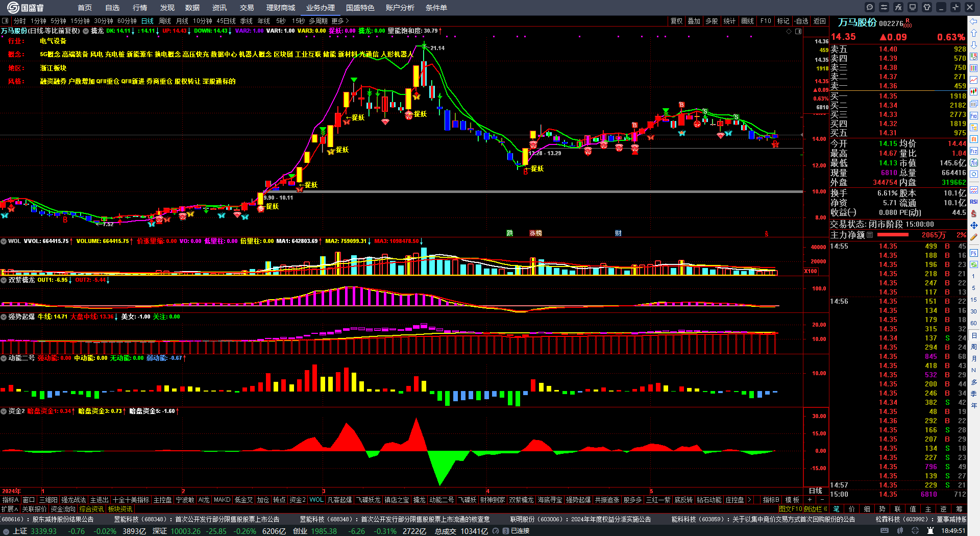Expand the index status bar dropdown arrow

point(6,531)
